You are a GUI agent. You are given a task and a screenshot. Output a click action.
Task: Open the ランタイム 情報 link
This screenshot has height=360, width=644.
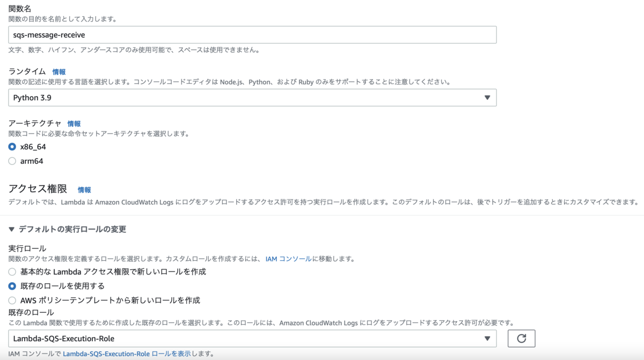coord(59,71)
